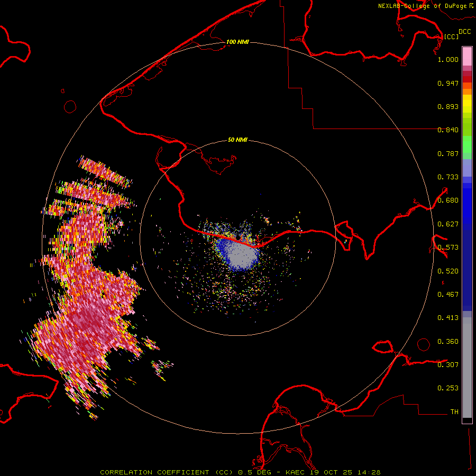Viewport: 476px width, 476px height.
Task: Click the 0.413 scale value
Action: coord(448,318)
